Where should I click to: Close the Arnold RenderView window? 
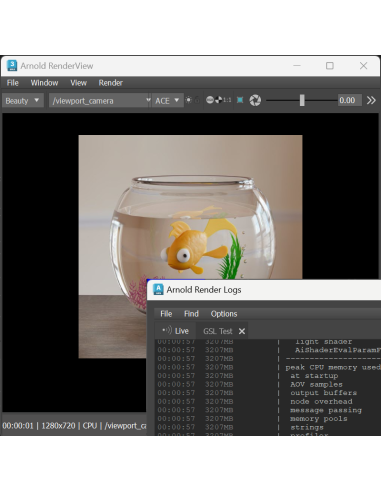tap(363, 66)
